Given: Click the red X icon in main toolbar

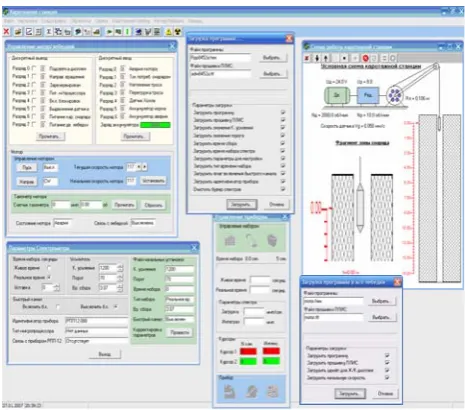Looking at the screenshot, I should coord(6,32).
